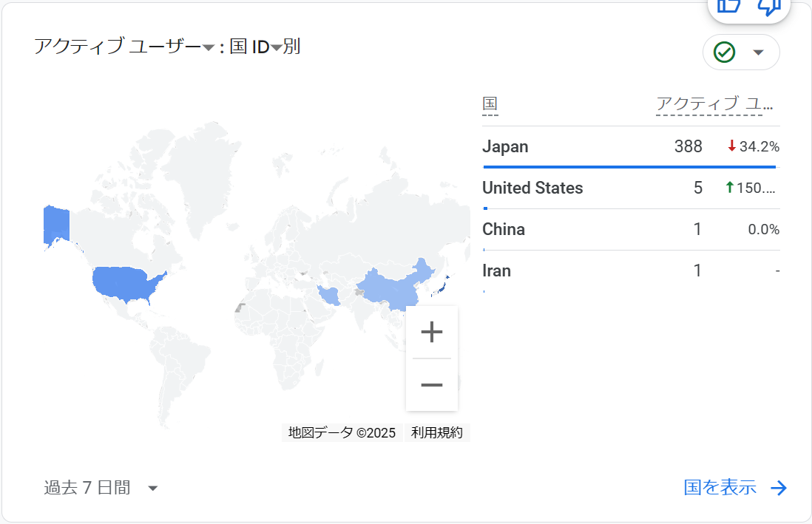Zoom out on the map with minus
The image size is (812, 524).
tap(432, 385)
